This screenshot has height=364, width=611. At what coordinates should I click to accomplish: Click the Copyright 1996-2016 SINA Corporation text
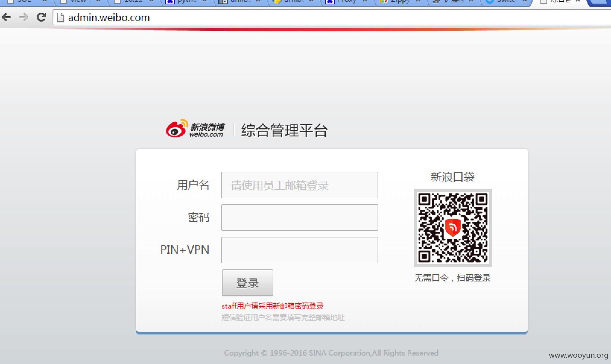[331, 353]
